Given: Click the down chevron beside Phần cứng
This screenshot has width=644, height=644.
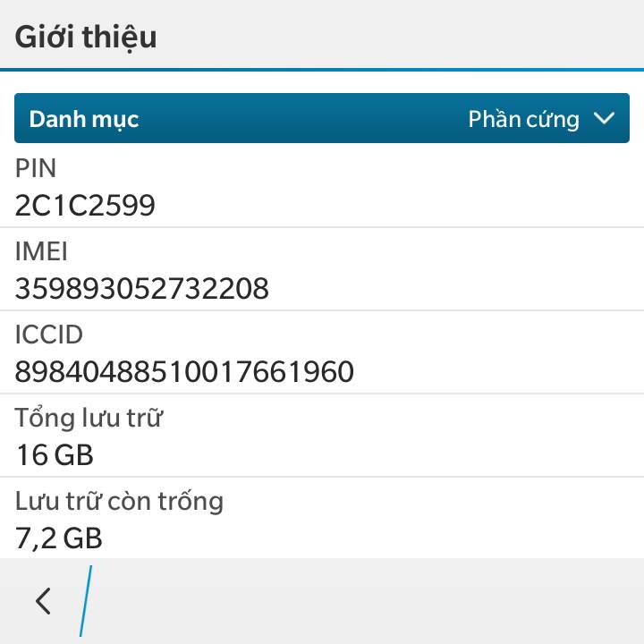Looking at the screenshot, I should [605, 119].
